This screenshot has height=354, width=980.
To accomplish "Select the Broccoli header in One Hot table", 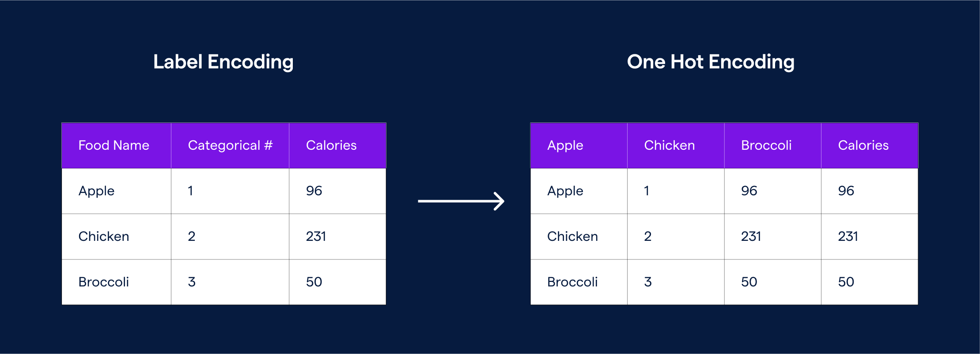I will tap(766, 145).
